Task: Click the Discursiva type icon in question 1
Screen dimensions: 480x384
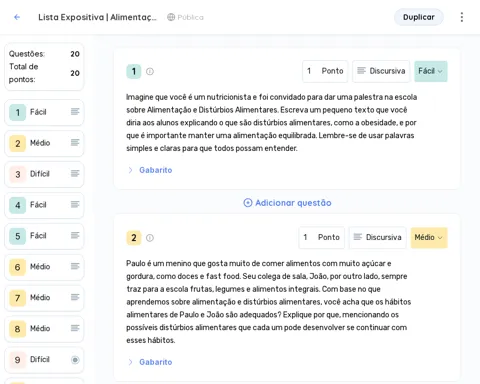Action: 361,71
